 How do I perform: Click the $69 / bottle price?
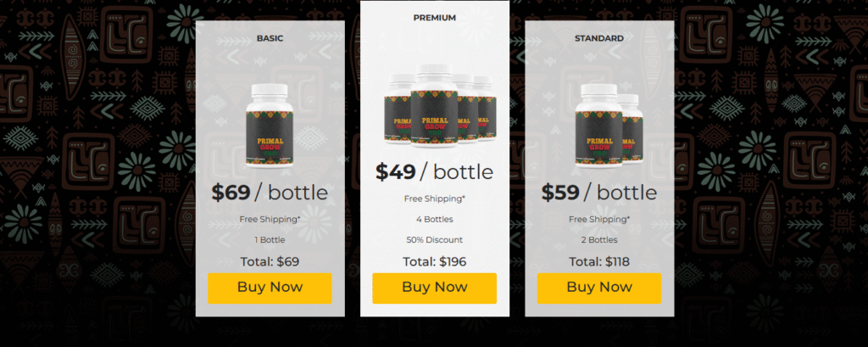point(270,193)
